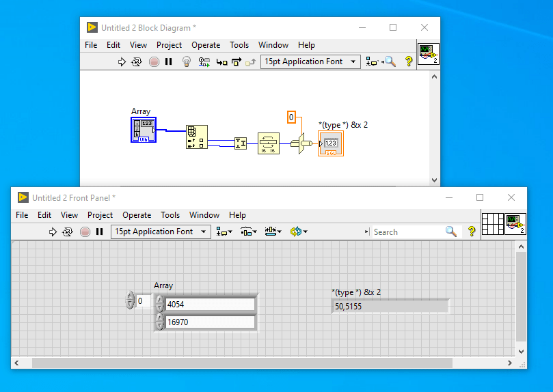Toggle Retain Wire Values icon
The image size is (553, 392).
tap(204, 62)
